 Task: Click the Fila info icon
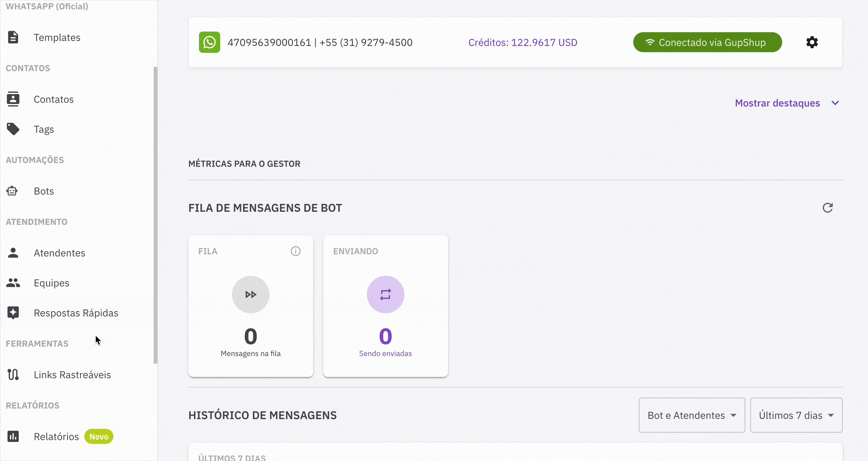coord(295,251)
